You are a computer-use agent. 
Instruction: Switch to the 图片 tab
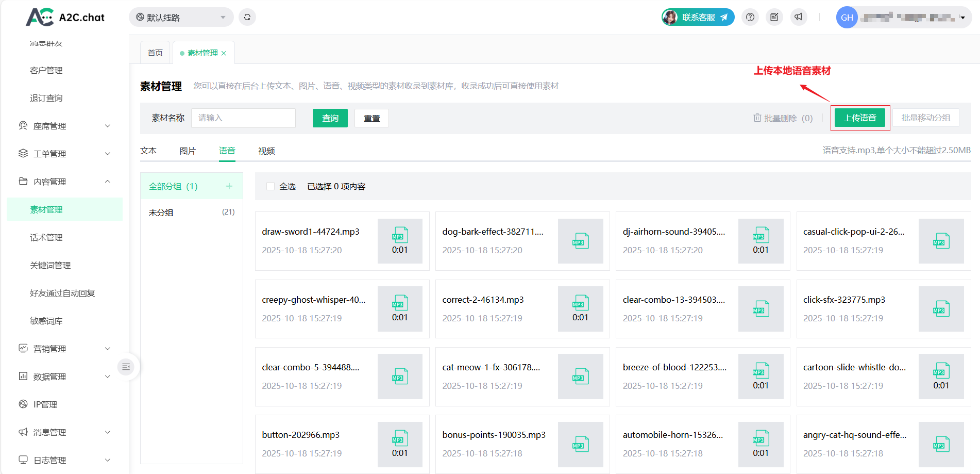click(188, 151)
